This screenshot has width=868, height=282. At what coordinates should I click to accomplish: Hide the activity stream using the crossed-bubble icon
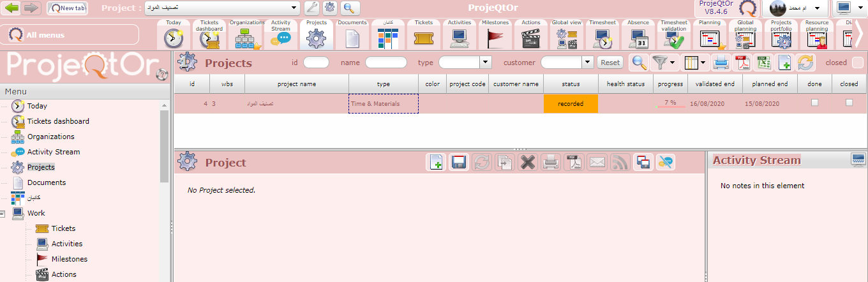click(666, 163)
